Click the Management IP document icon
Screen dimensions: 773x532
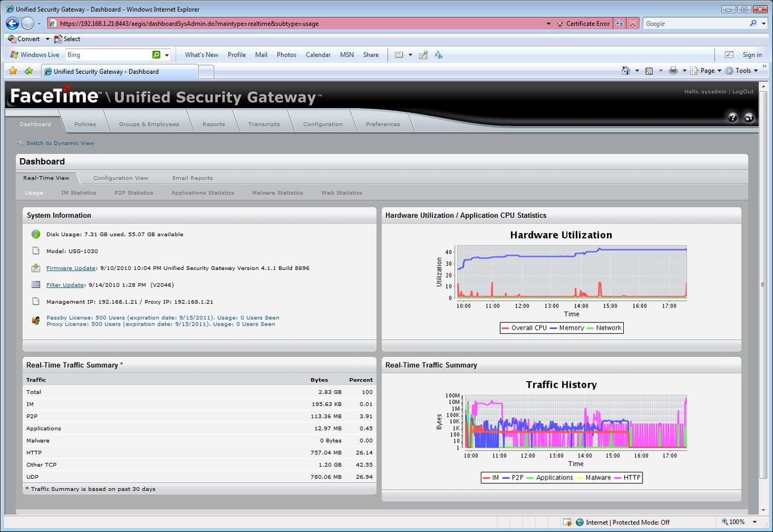[x=36, y=301]
